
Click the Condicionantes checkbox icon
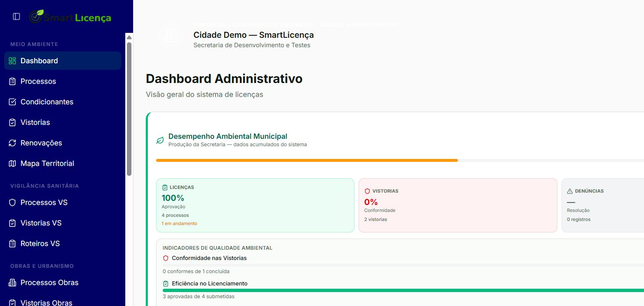[12, 102]
